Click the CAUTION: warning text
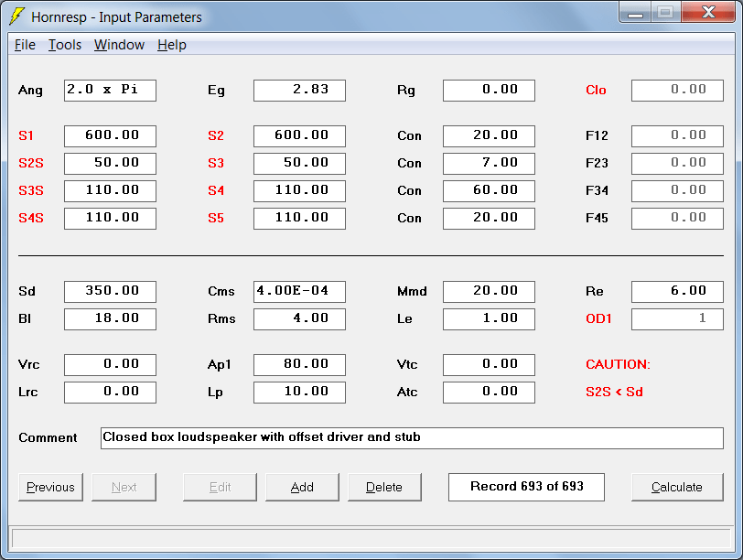Image resolution: width=743 pixels, height=560 pixels. 618,365
